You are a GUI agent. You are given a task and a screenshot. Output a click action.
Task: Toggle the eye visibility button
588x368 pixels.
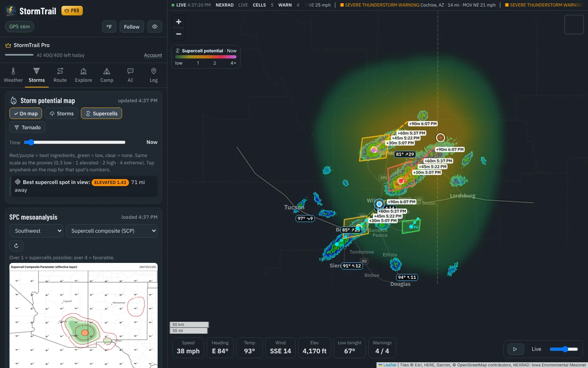point(155,27)
